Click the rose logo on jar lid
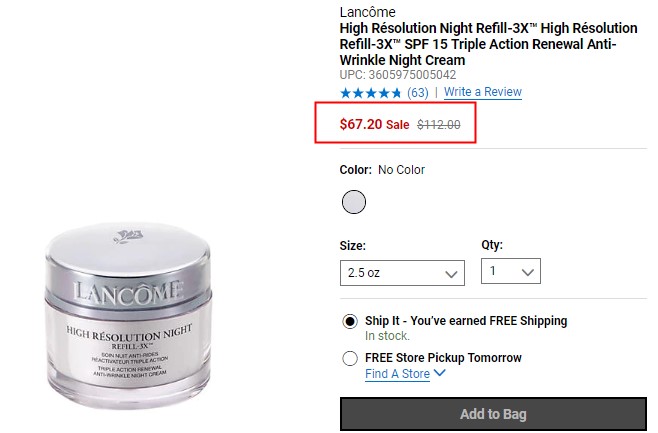The image size is (658, 433). [x=128, y=236]
